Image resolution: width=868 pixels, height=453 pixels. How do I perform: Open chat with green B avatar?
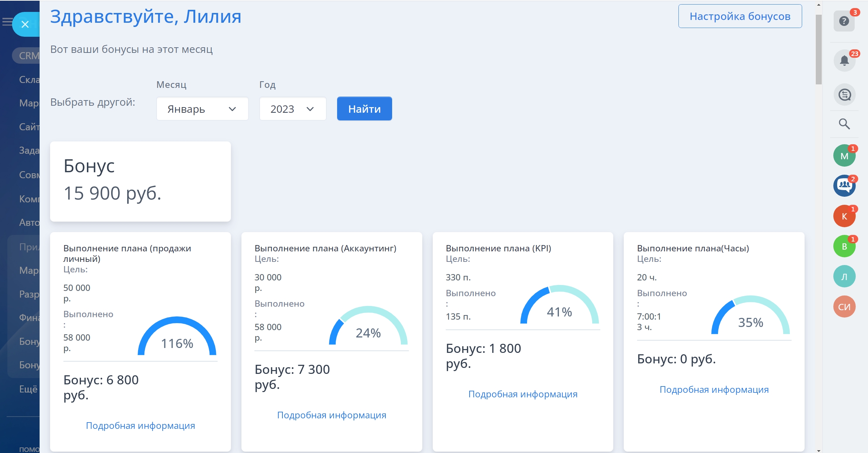844,246
